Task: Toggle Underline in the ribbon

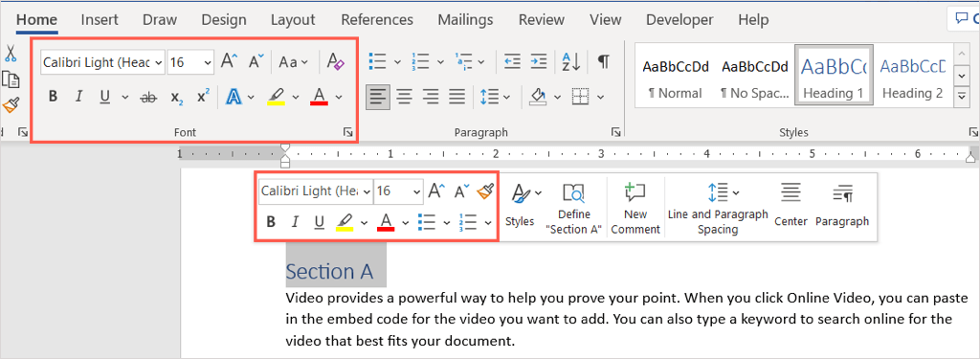Action: [x=104, y=97]
